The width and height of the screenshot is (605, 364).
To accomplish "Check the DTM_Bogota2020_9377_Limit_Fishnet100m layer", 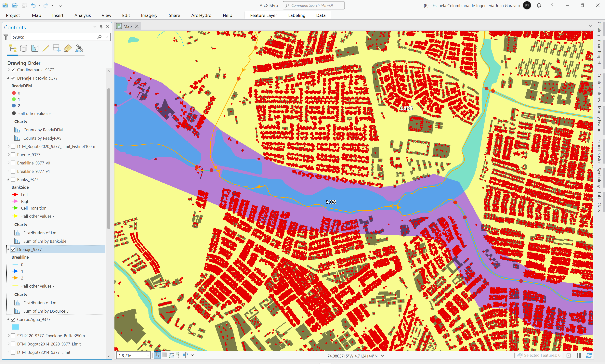I will point(13,146).
